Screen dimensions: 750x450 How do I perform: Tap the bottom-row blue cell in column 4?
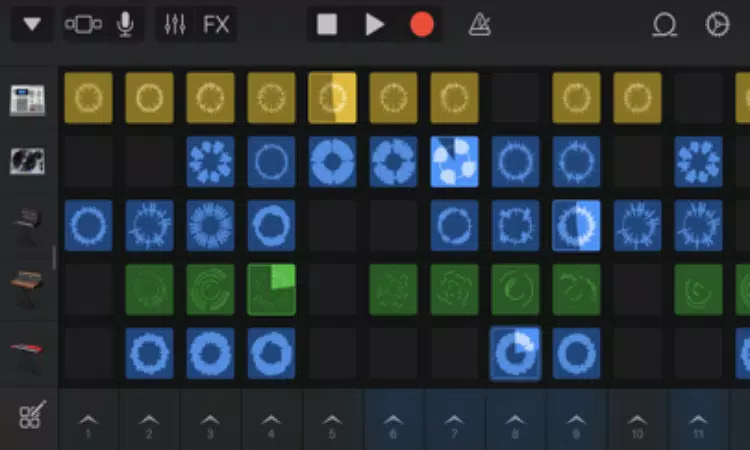tap(271, 354)
